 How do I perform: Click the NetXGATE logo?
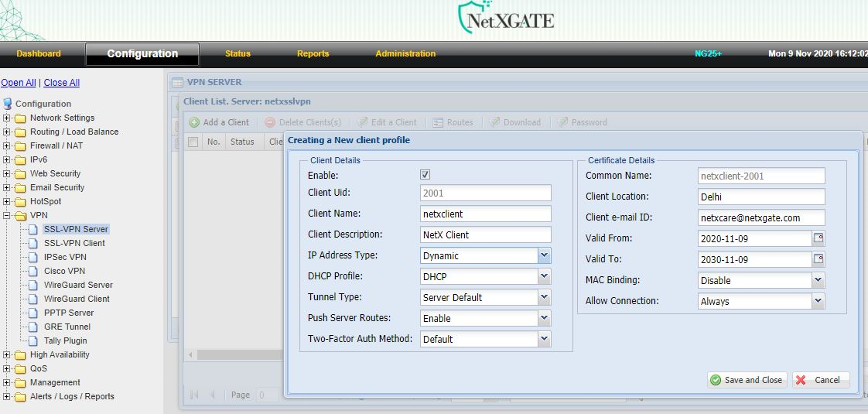[505, 19]
